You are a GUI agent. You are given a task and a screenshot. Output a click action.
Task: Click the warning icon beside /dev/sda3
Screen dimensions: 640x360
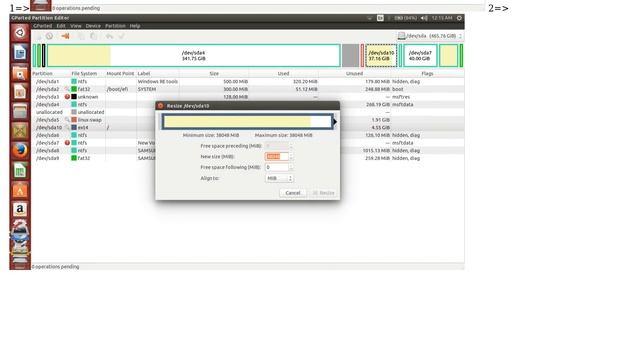(67, 97)
